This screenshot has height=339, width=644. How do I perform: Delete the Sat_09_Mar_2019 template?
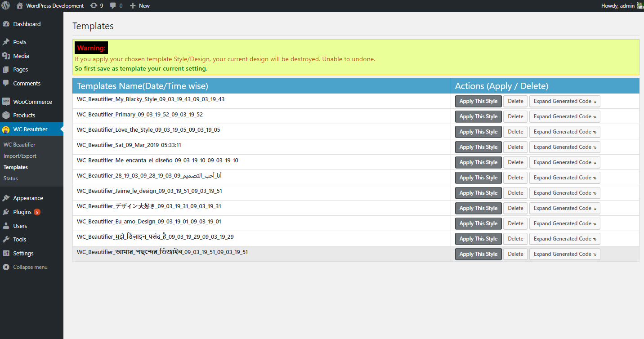515,147
